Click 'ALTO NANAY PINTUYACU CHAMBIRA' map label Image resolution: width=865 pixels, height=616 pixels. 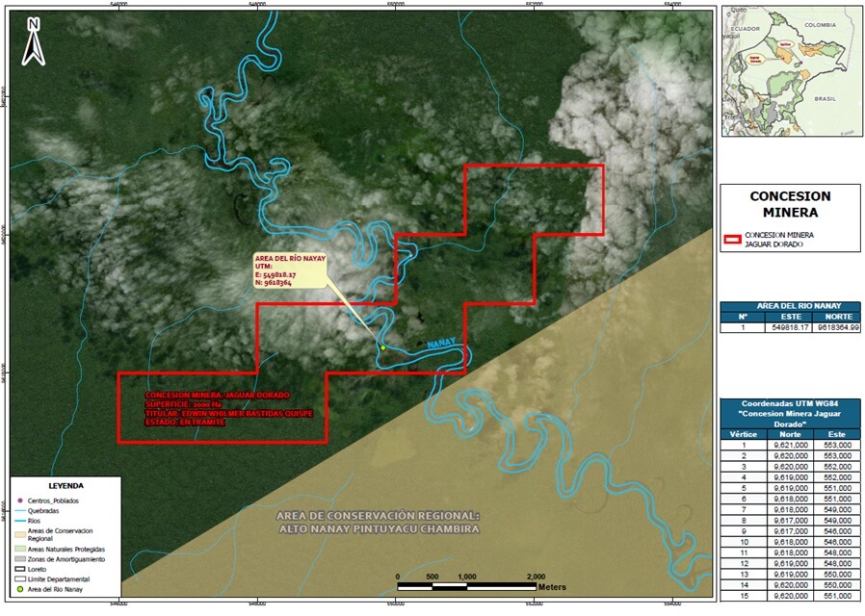(379, 529)
